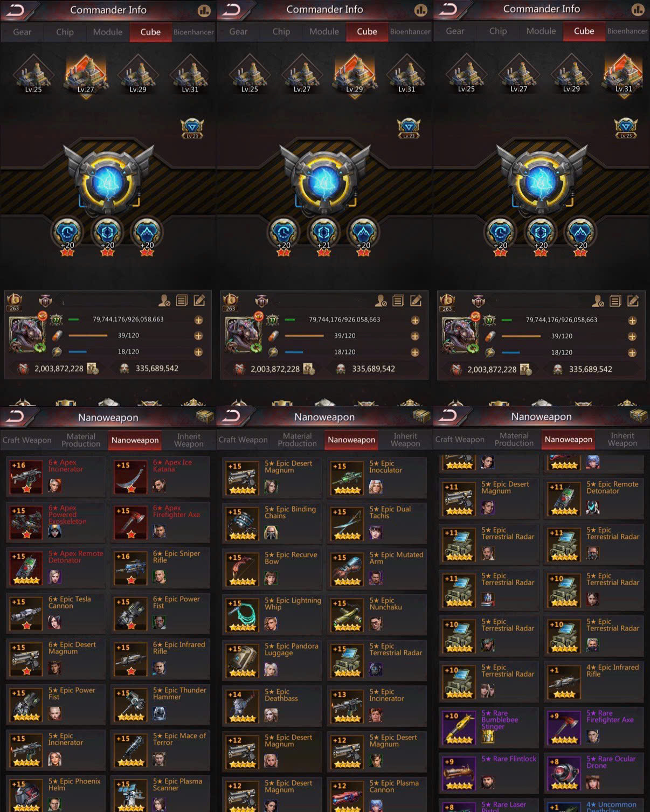
Task: Switch to Inherit Weapon tab above Apex Incinerator
Action: tap(189, 440)
